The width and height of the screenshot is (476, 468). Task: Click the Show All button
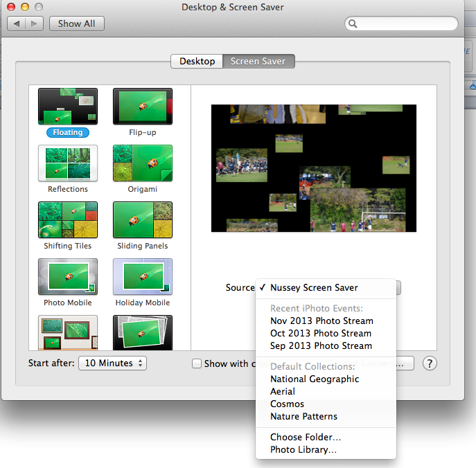76,24
